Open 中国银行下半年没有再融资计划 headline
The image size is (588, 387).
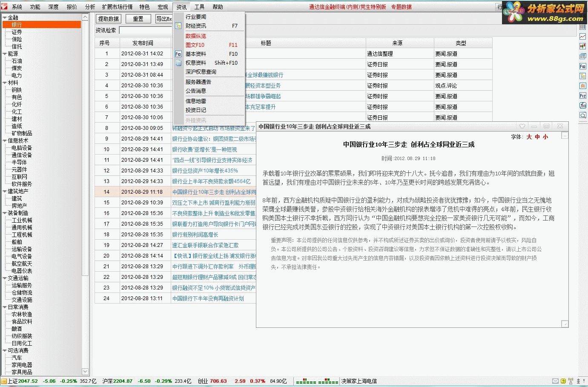click(x=208, y=298)
